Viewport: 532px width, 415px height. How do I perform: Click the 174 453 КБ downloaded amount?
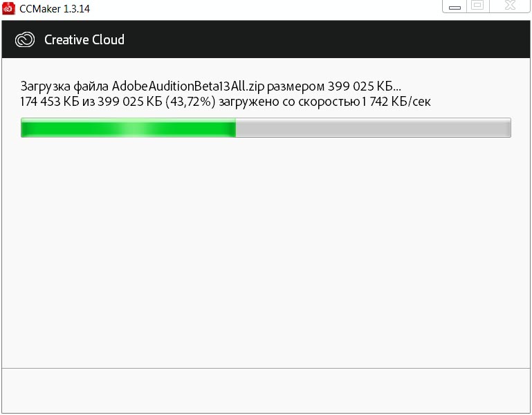[50, 102]
